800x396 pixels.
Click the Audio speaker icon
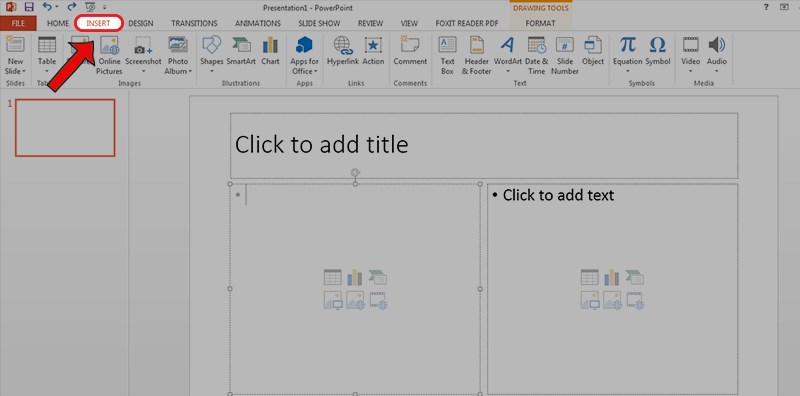click(x=717, y=45)
